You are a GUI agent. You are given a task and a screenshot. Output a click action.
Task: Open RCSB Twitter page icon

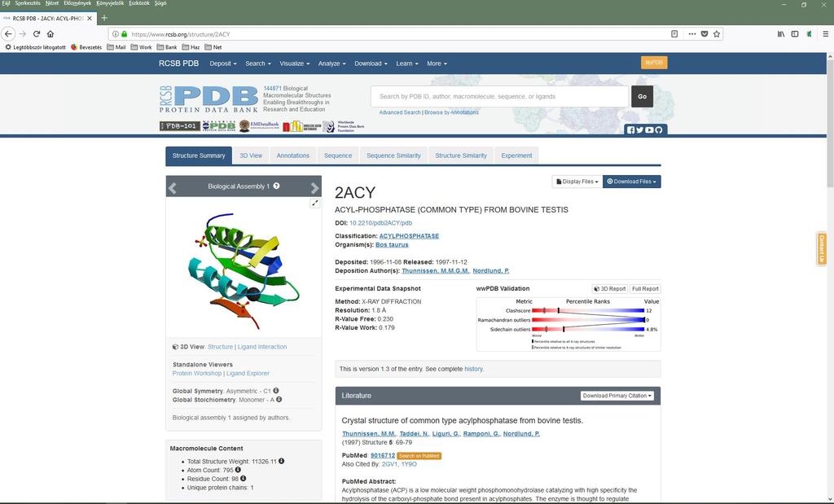click(640, 130)
